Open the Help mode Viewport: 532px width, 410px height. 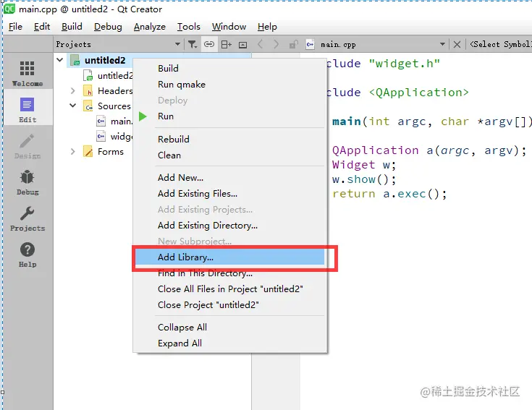click(x=28, y=255)
